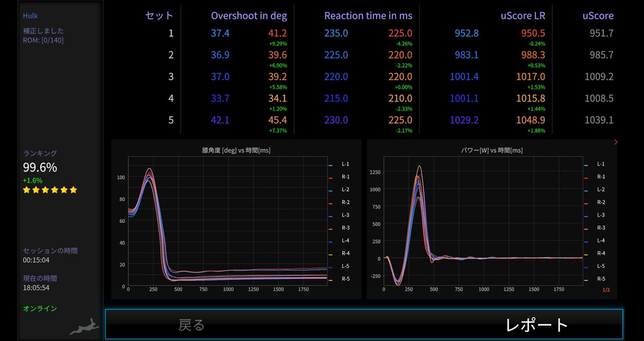
Task: Click the hare logo at the sidebar bottom
Action: [x=86, y=325]
